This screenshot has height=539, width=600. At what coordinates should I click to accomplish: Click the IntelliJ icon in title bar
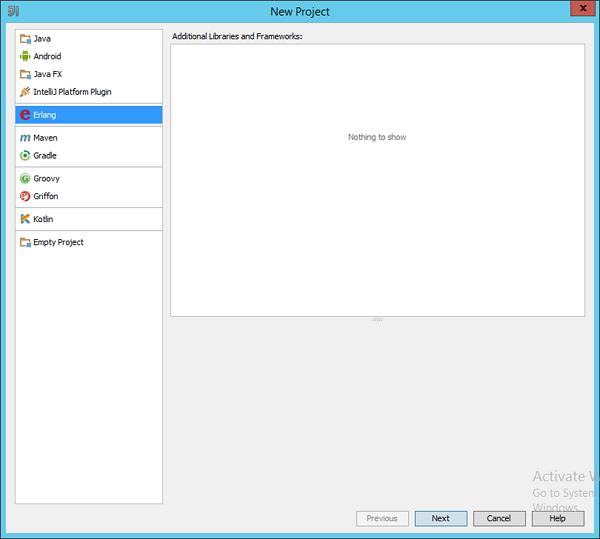pos(13,11)
